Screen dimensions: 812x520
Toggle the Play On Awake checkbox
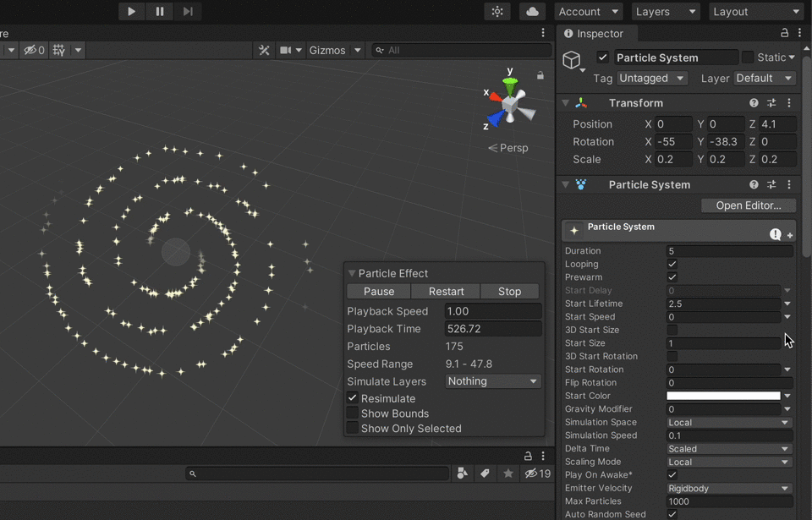[672, 475]
